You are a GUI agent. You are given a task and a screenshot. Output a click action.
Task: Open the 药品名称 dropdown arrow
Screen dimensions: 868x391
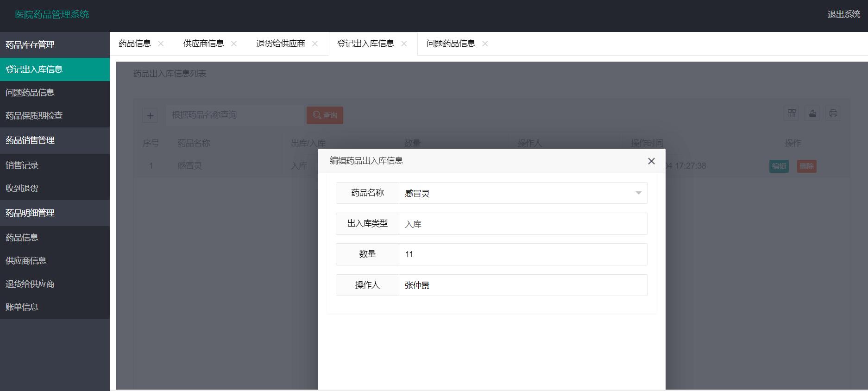[x=638, y=193]
